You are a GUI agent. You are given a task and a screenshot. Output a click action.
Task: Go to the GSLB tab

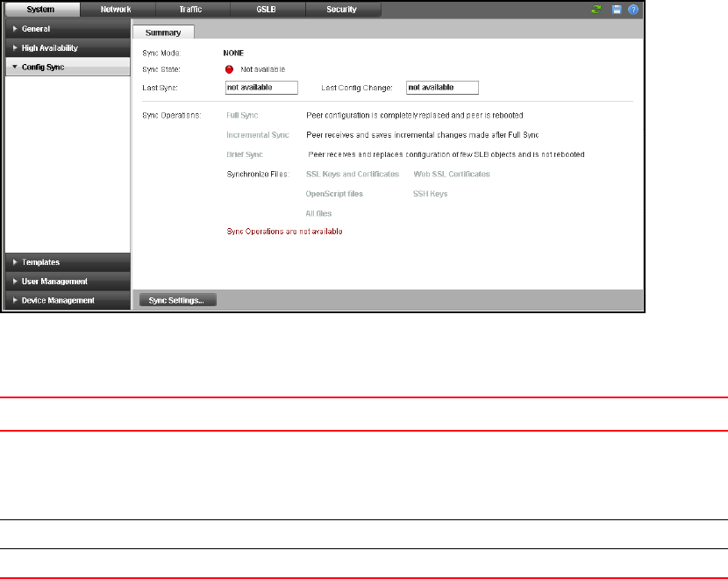point(268,10)
